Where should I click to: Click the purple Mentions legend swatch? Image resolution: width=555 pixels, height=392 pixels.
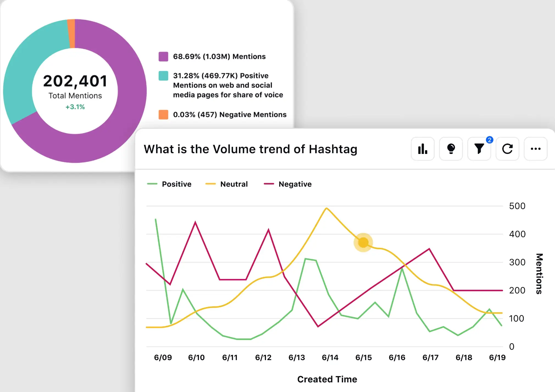(x=163, y=56)
